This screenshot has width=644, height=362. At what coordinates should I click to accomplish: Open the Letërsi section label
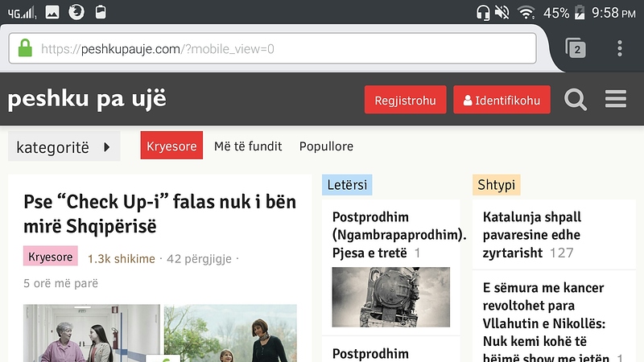(x=347, y=186)
